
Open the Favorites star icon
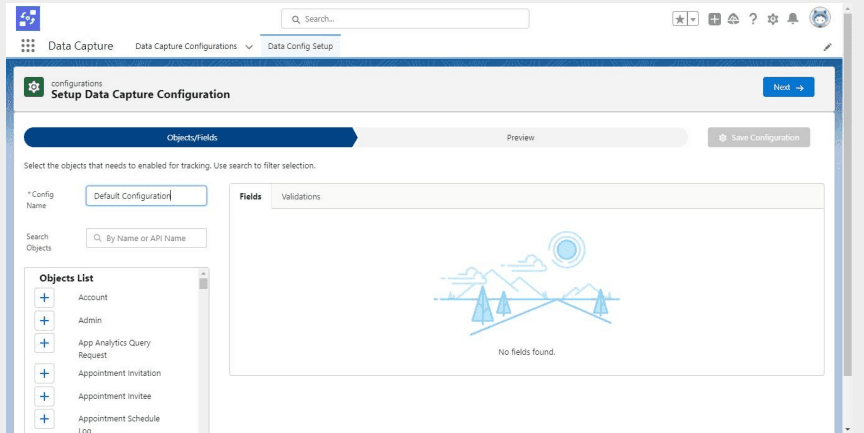pyautogui.click(x=680, y=19)
